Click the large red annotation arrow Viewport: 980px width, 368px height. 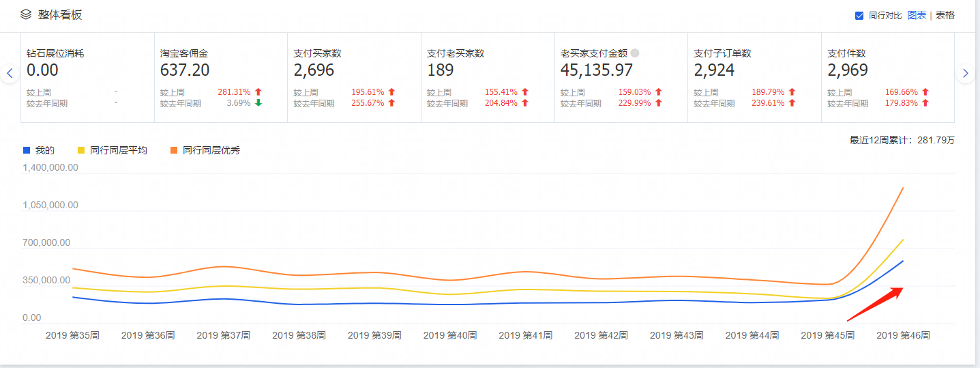(876, 304)
